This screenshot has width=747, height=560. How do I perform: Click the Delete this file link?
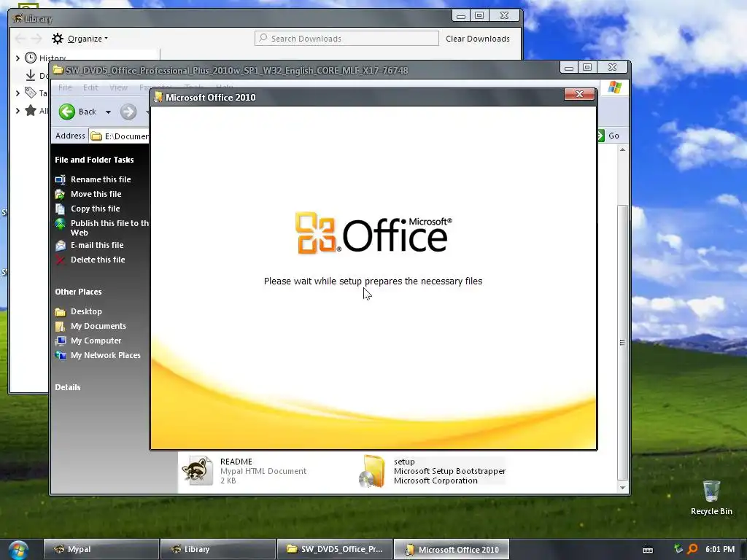point(98,260)
